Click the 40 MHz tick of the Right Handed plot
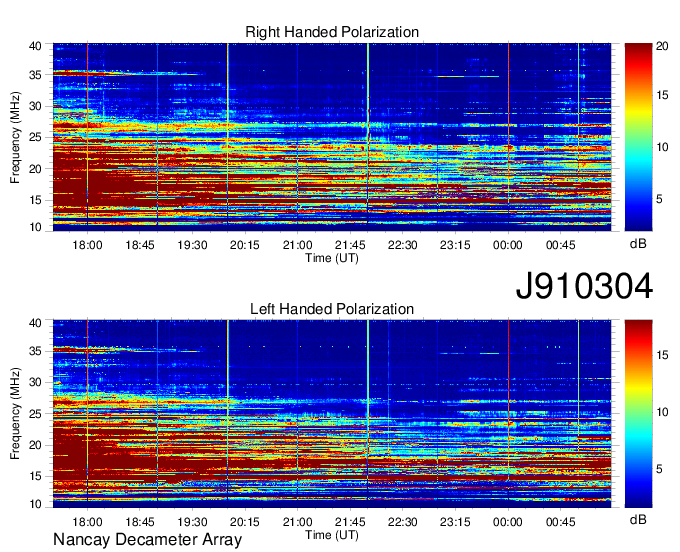680x552 pixels. pos(36,46)
